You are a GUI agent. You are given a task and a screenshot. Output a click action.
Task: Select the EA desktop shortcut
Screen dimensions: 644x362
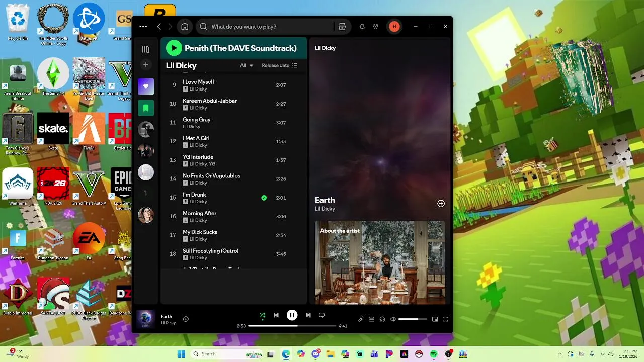pos(89,241)
